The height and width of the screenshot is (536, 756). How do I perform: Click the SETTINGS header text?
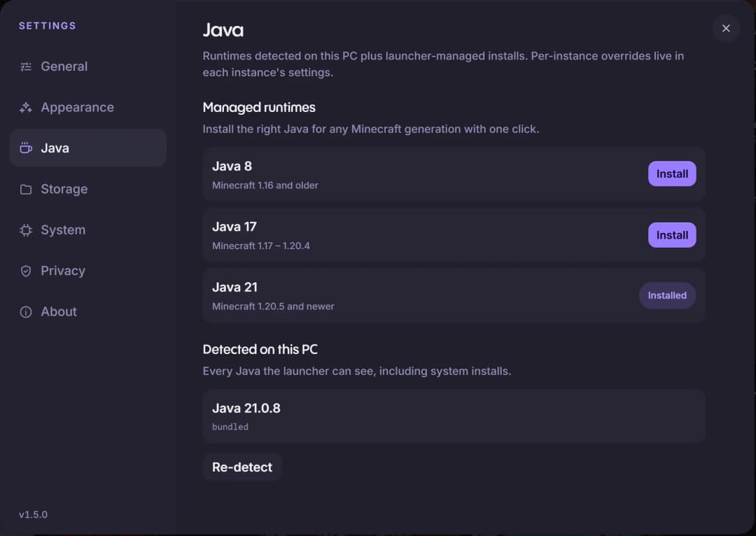click(48, 26)
